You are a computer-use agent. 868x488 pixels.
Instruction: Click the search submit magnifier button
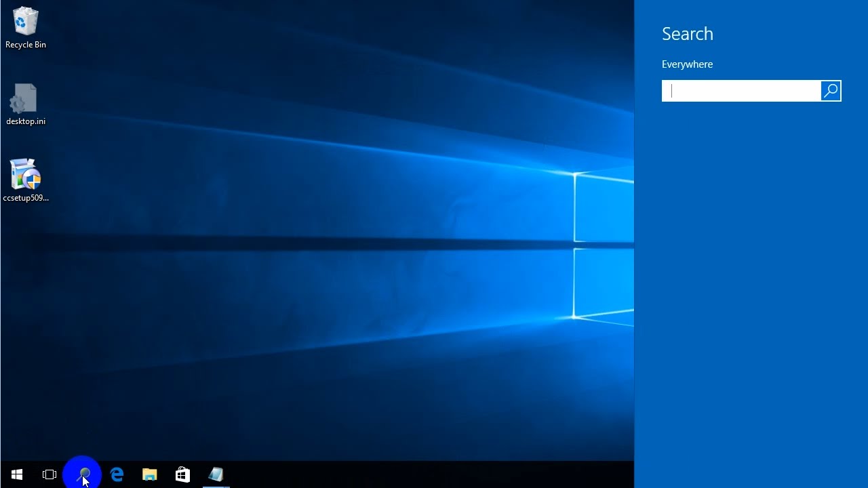(831, 91)
